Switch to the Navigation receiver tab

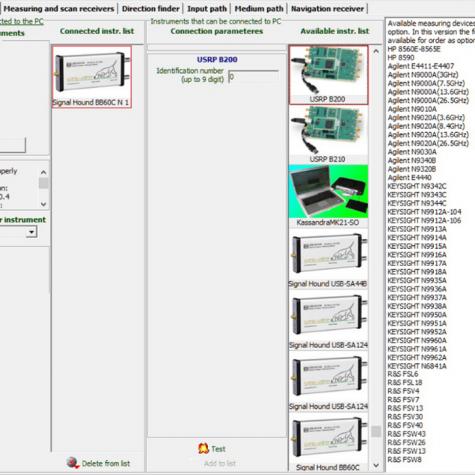click(328, 9)
